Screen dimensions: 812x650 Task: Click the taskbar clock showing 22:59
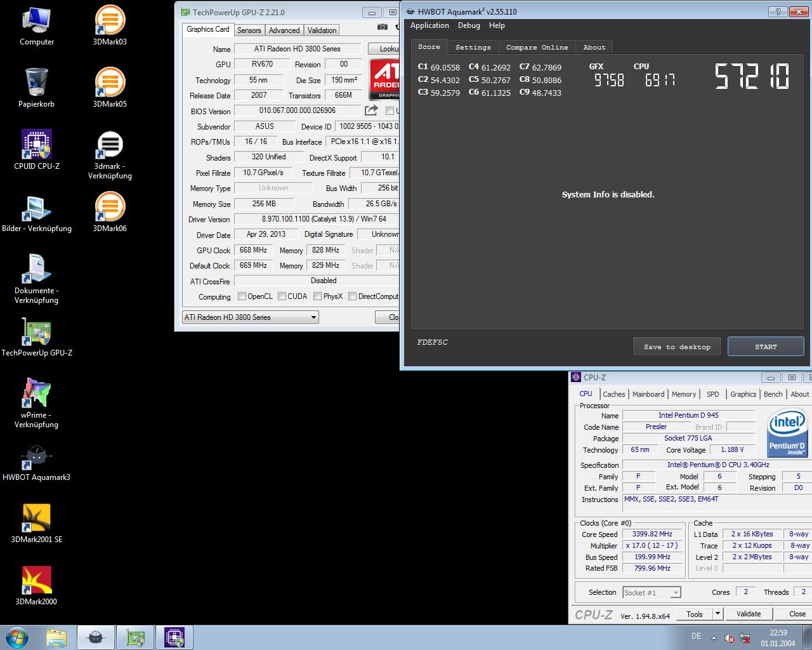(x=778, y=638)
